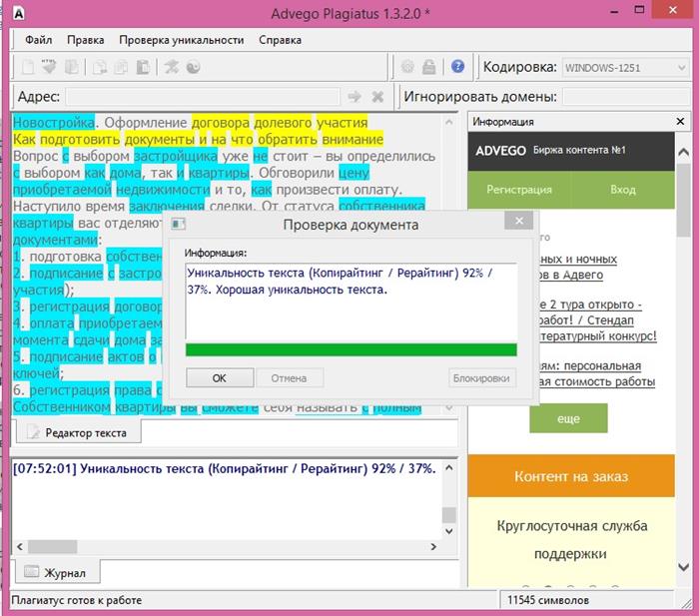699x616 pixels.
Task: Click the small icon in dialog title bar
Action: (179, 224)
